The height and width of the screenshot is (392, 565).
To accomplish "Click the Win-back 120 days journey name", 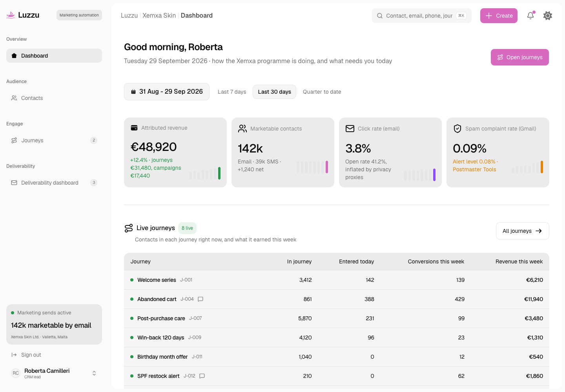I will click(161, 338).
